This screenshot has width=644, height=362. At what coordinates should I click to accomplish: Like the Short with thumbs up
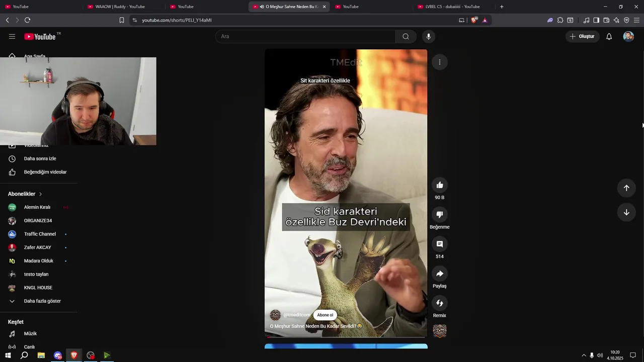[x=440, y=185]
